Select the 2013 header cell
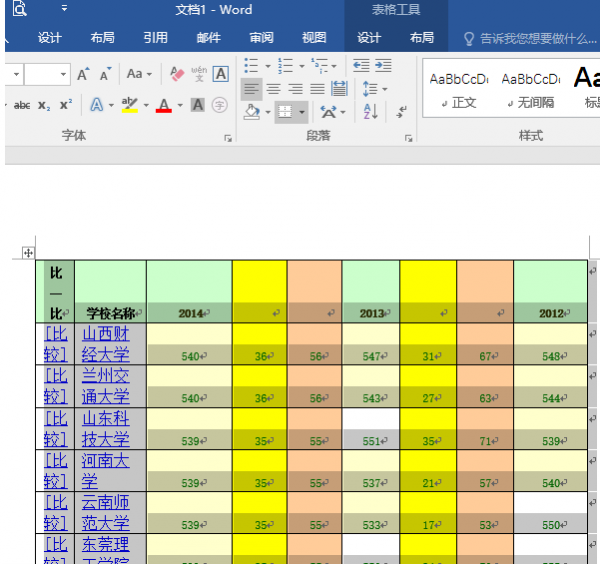This screenshot has width=600, height=564. pos(371,292)
